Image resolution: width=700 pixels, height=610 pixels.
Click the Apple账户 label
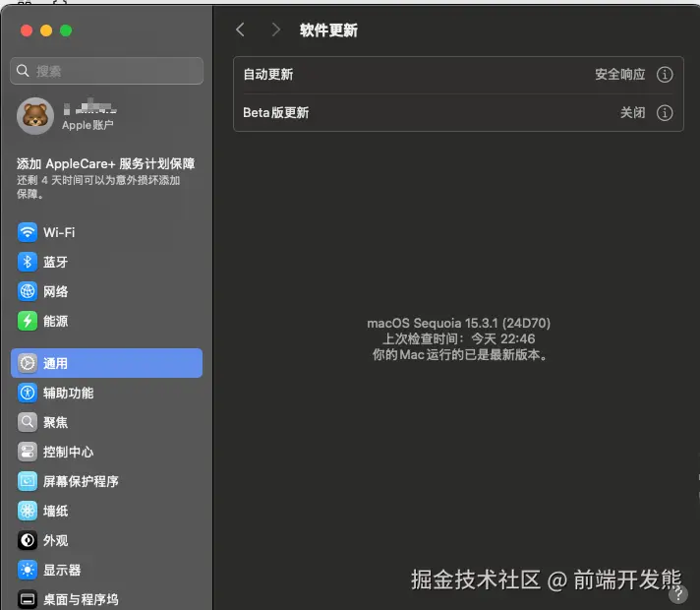pos(87,125)
